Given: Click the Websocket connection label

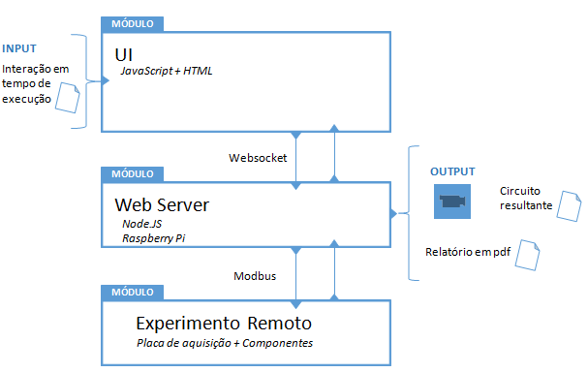Looking at the screenshot, I should coord(258,158).
